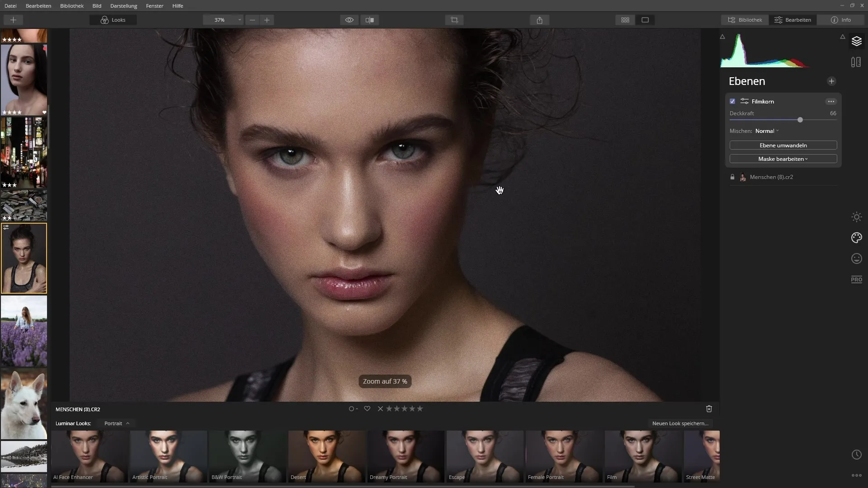Open the Info tab
This screenshot has height=488, width=868.
coord(841,20)
